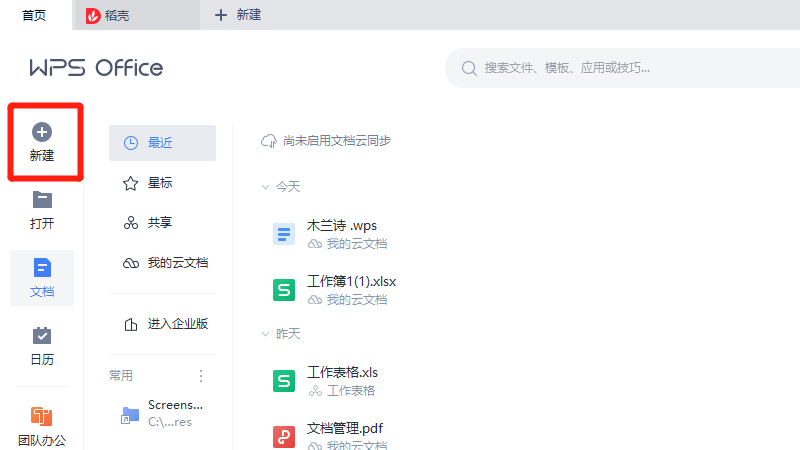Click the search magnifier icon
Image resolution: width=800 pixels, height=450 pixels.
468,68
